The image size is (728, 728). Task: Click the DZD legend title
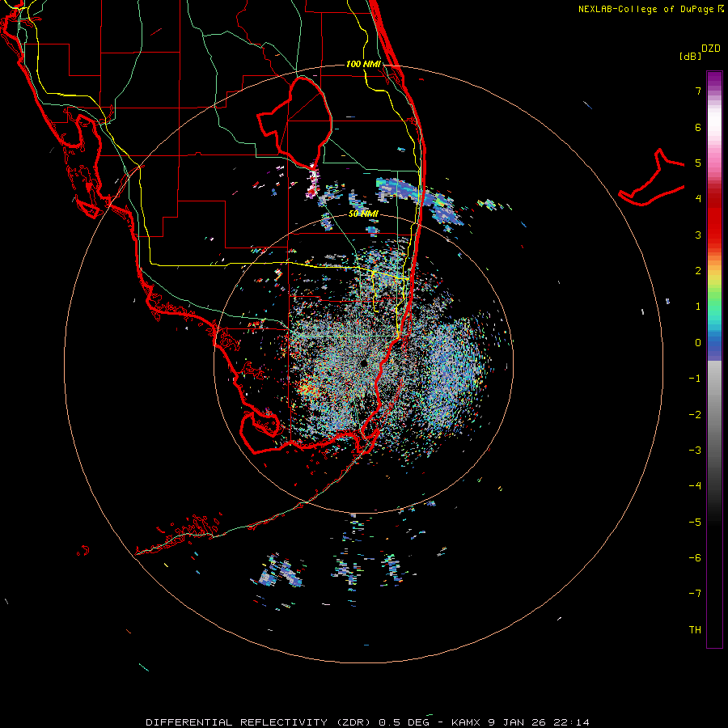click(x=711, y=49)
